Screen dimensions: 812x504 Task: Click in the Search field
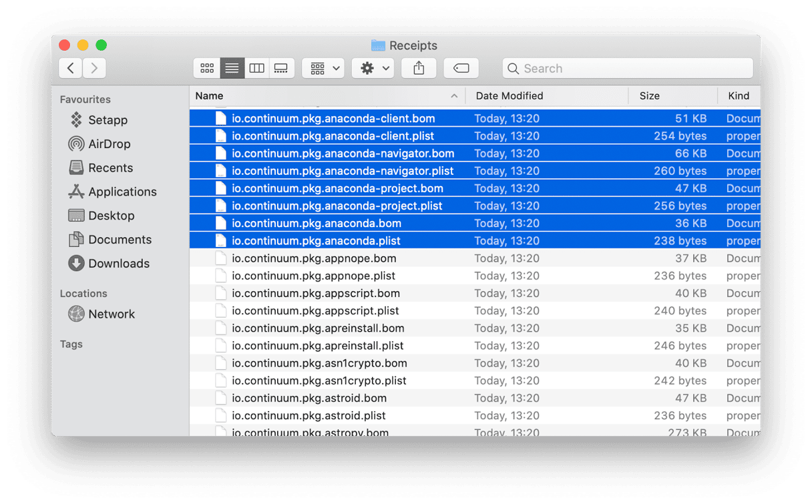[x=628, y=68]
